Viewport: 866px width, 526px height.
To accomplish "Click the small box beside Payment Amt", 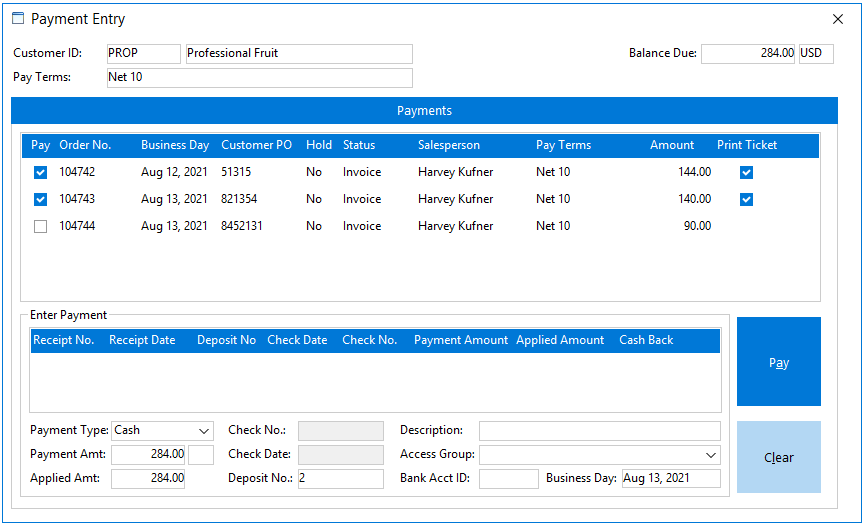I will click(200, 455).
